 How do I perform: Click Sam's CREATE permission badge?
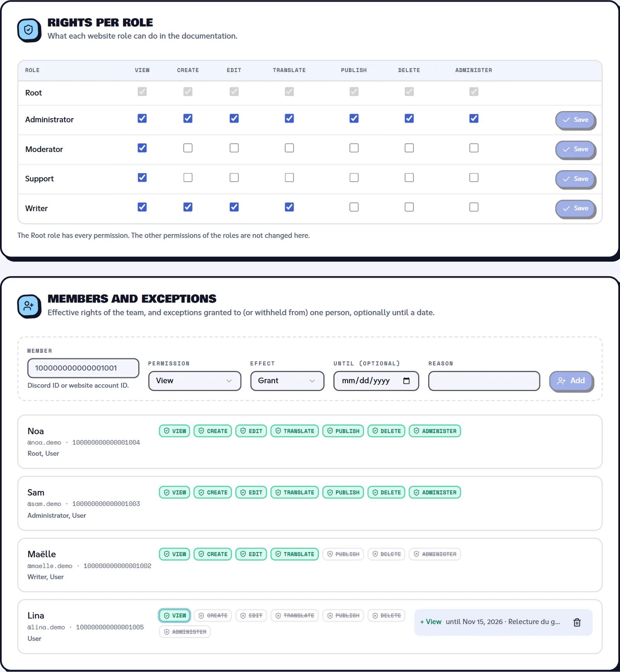[x=213, y=493]
